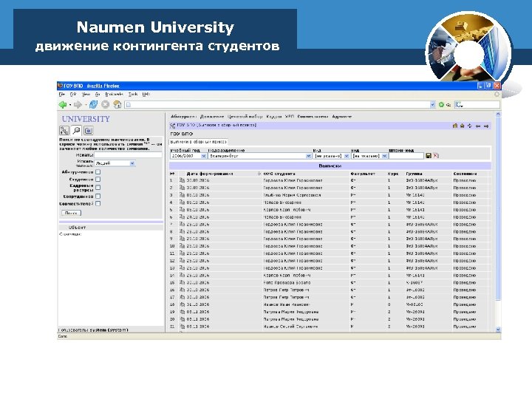Click the first building icon in breadcrumb bar

tap(455, 126)
